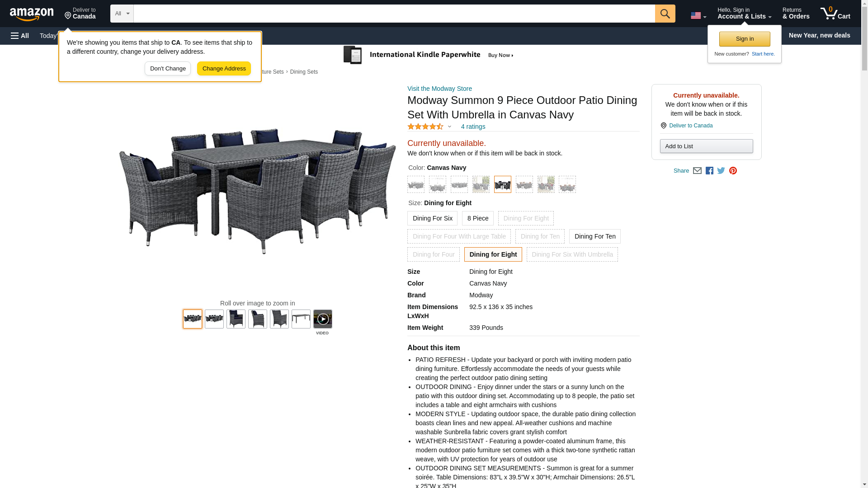Choose the Dining For Ten size
Screen dimensions: 868x488
pyautogui.click(x=594, y=236)
